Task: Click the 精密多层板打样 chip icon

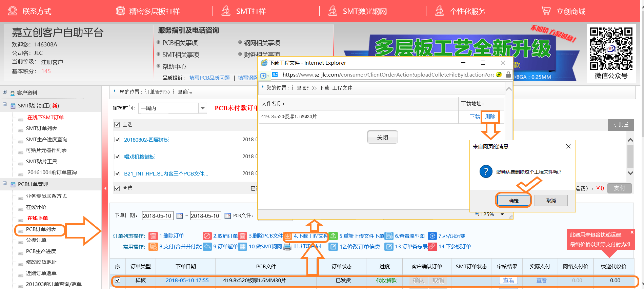Action: tap(120, 11)
